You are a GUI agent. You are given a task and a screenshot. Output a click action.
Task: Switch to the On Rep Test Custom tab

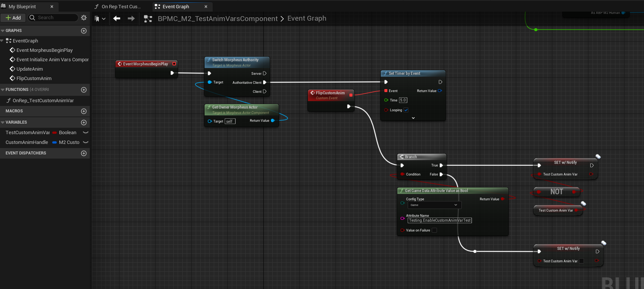[121, 7]
